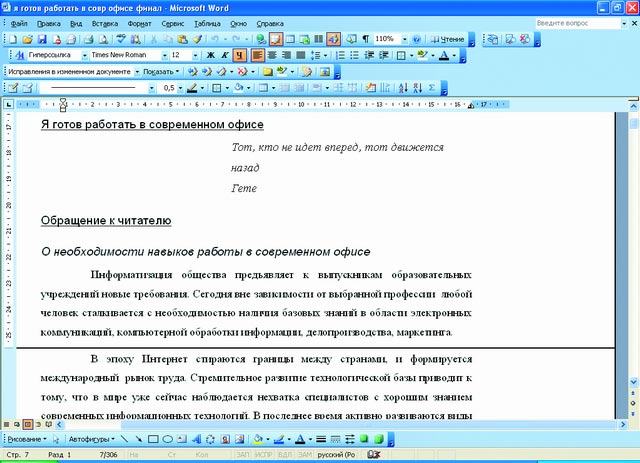640x463 pixels.
Task: Click the Sort ascending icon
Action: tap(403, 87)
